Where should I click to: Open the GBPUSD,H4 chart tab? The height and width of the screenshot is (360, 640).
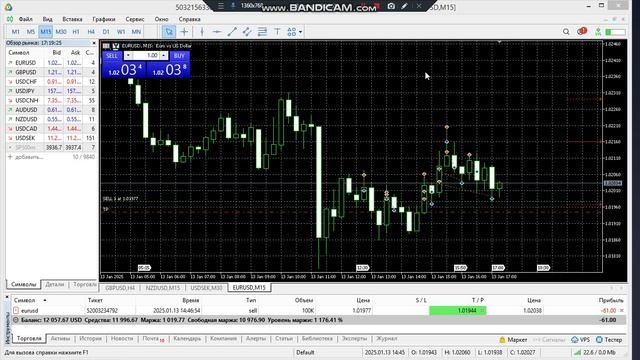[120, 288]
